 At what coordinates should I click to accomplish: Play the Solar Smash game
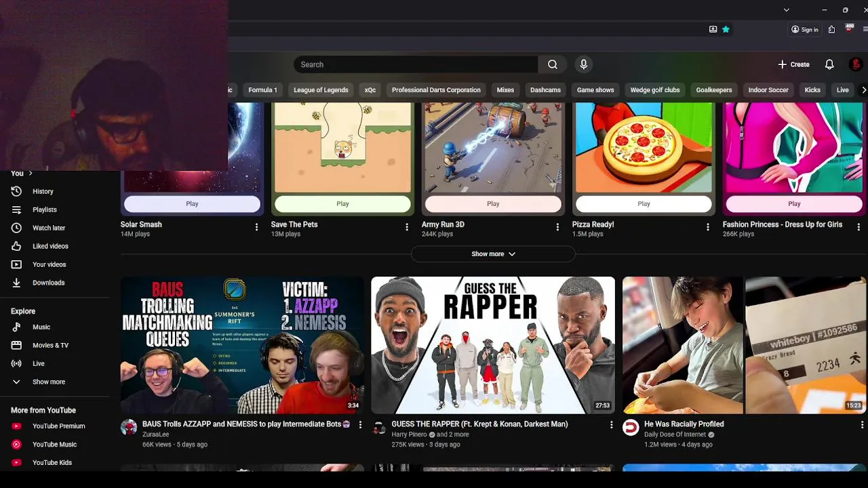click(x=192, y=204)
